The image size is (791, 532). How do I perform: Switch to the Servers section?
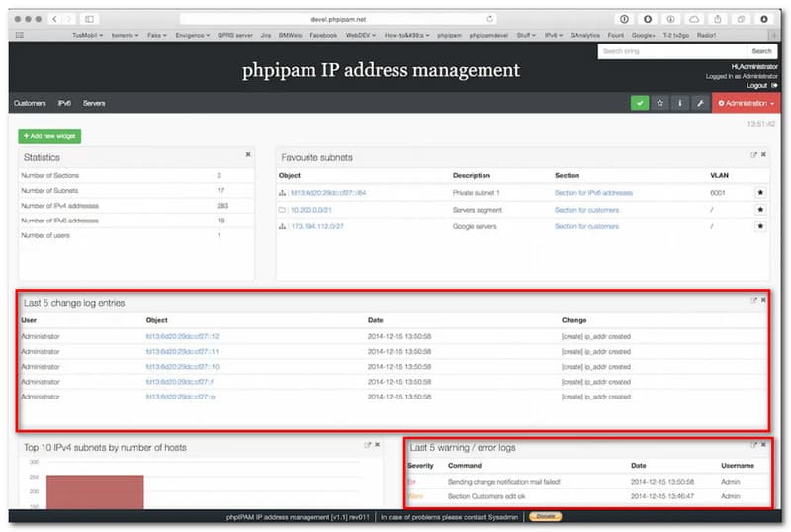[x=94, y=103]
